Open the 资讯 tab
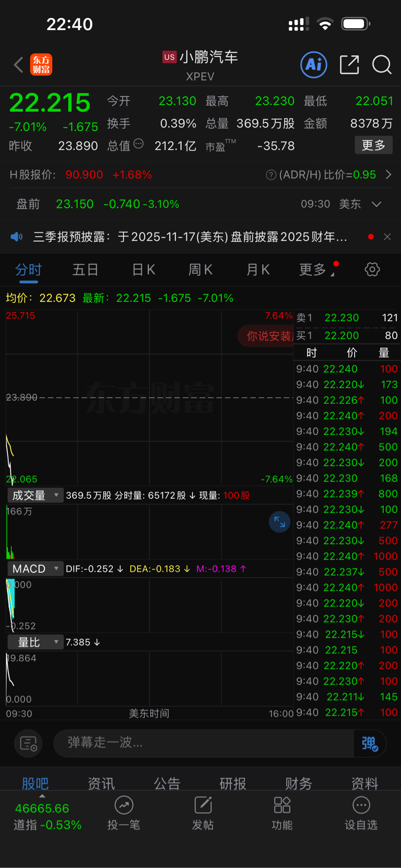Image resolution: width=401 pixels, height=868 pixels. click(x=101, y=783)
